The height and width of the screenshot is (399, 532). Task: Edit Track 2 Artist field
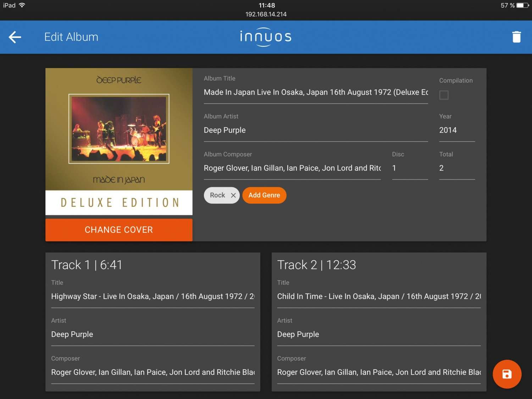[379, 335]
